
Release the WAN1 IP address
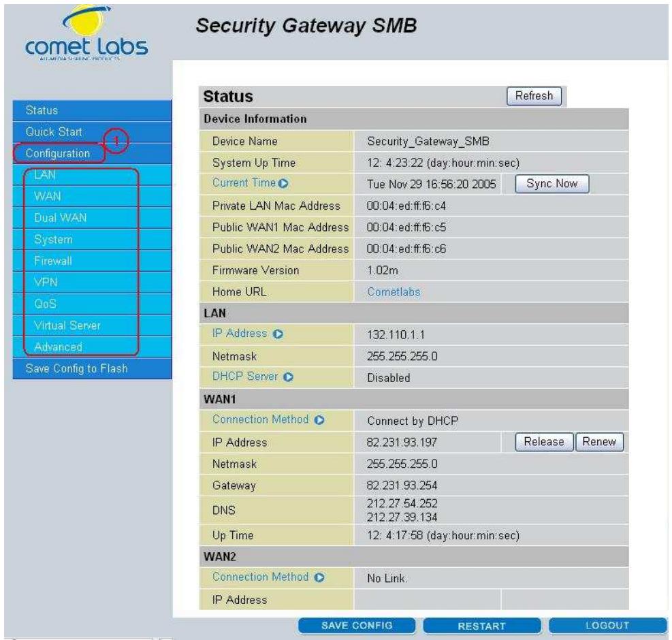tap(544, 441)
